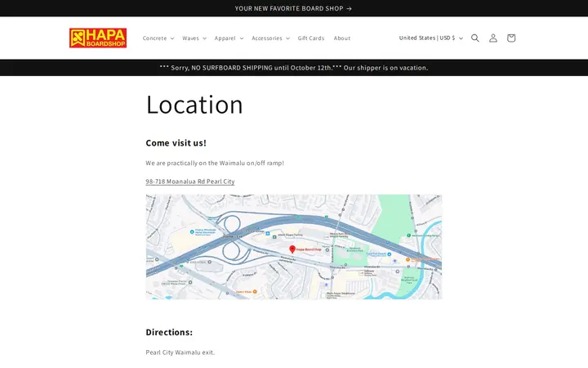Click the 'Directions:' heading
The image size is (588, 368).
[169, 332]
